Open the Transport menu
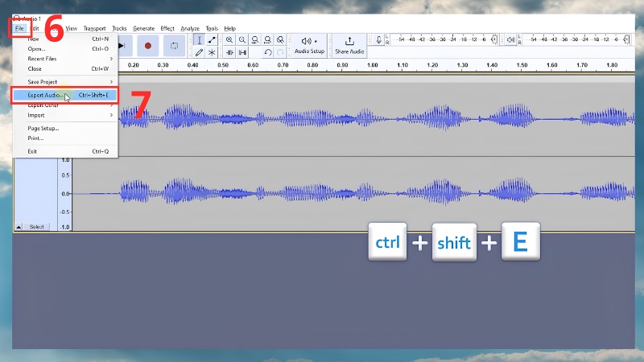Screen dimensions: 644x362 [94, 28]
